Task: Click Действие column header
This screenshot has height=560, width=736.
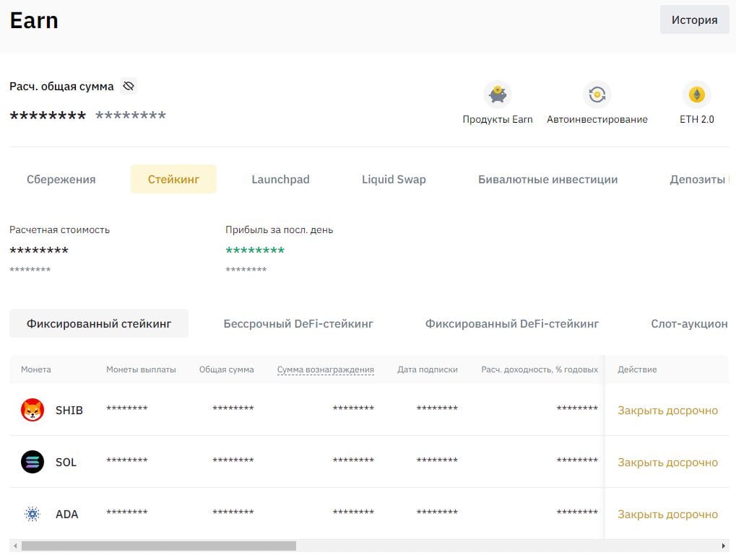Action: point(637,369)
